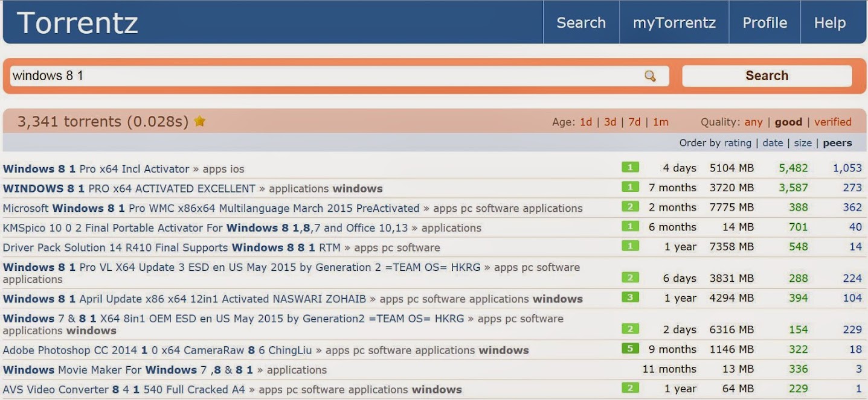Click size value 4294 MB

click(731, 298)
